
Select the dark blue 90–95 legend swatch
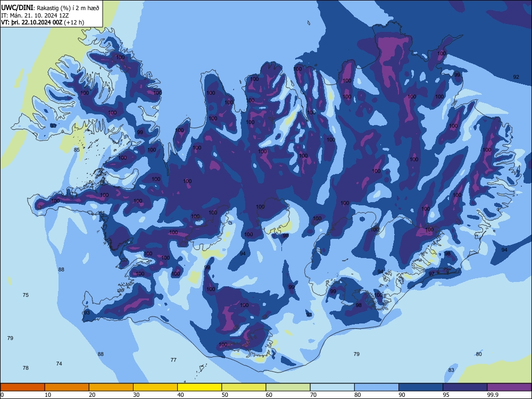[421, 387]
